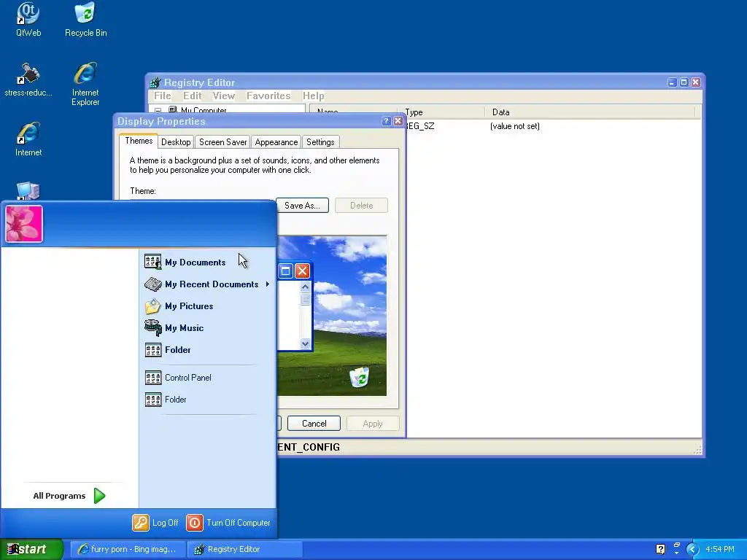Open the Internet shortcut on desktop
Screen dimensions: 747x560
(28, 139)
